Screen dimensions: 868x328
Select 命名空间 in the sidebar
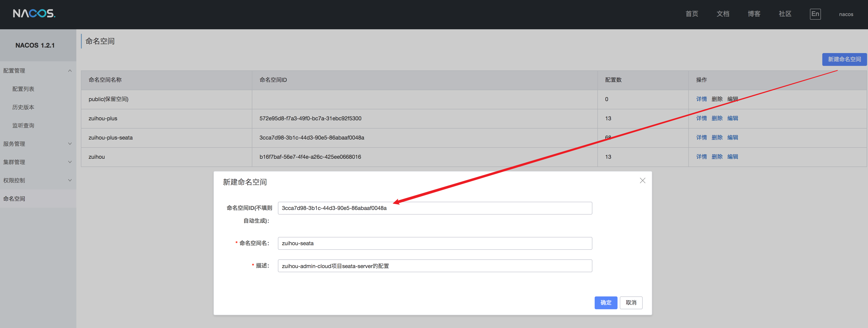pos(14,199)
